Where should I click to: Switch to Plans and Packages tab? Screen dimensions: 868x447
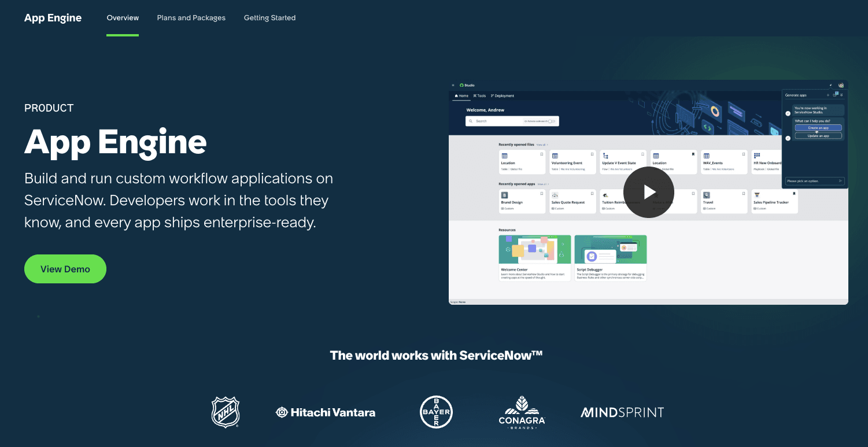191,18
